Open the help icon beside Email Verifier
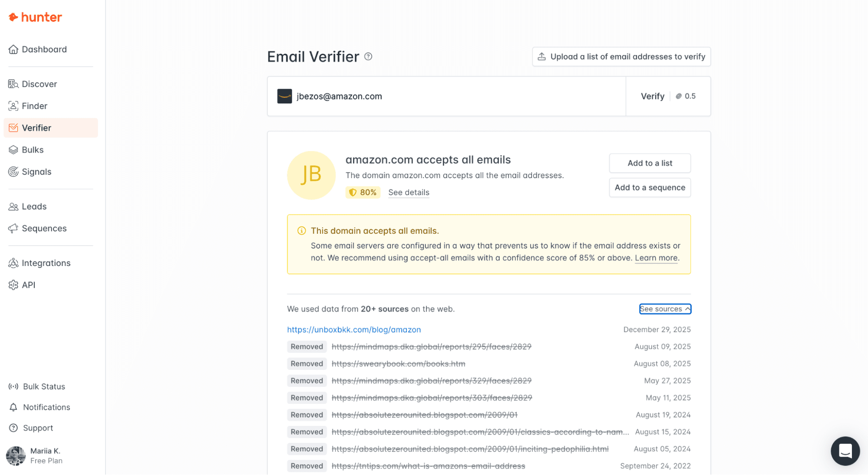Viewport: 868px width, 475px height. 368,56
